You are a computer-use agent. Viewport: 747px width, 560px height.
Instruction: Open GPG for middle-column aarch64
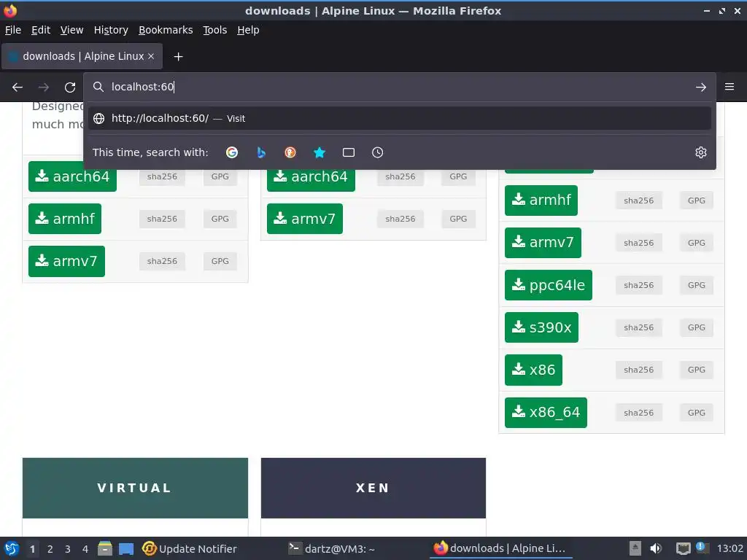pos(458,176)
